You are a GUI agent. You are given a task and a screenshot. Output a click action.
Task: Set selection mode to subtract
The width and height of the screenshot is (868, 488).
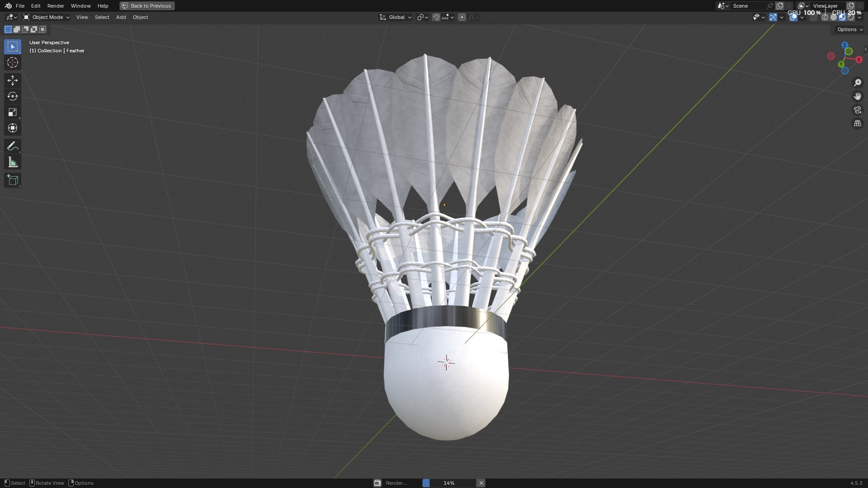pos(25,29)
